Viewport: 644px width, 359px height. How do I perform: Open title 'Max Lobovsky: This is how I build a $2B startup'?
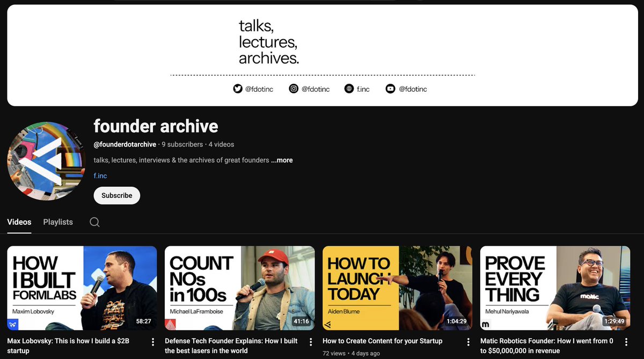pyautogui.click(x=68, y=346)
